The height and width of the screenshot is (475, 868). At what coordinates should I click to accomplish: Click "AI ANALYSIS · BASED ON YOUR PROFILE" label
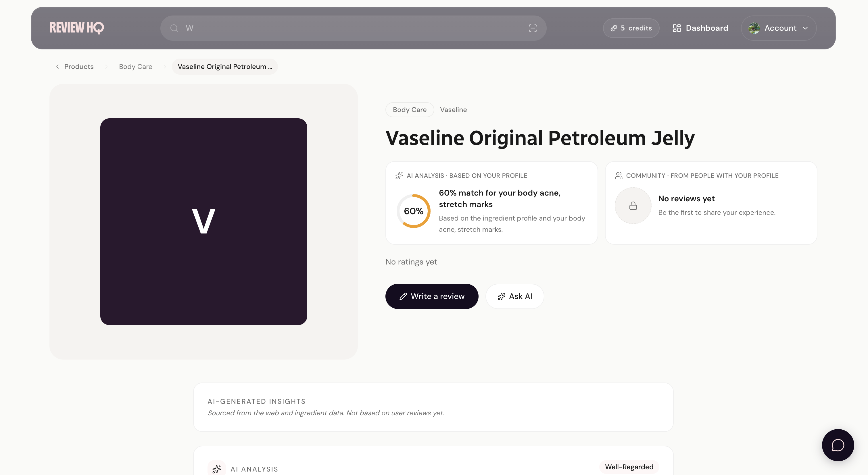coord(467,175)
